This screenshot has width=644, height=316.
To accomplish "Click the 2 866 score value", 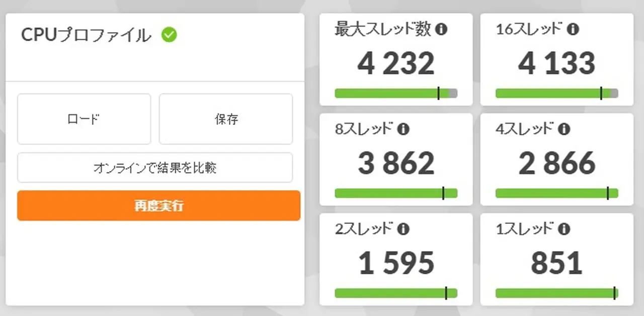I will [556, 164].
